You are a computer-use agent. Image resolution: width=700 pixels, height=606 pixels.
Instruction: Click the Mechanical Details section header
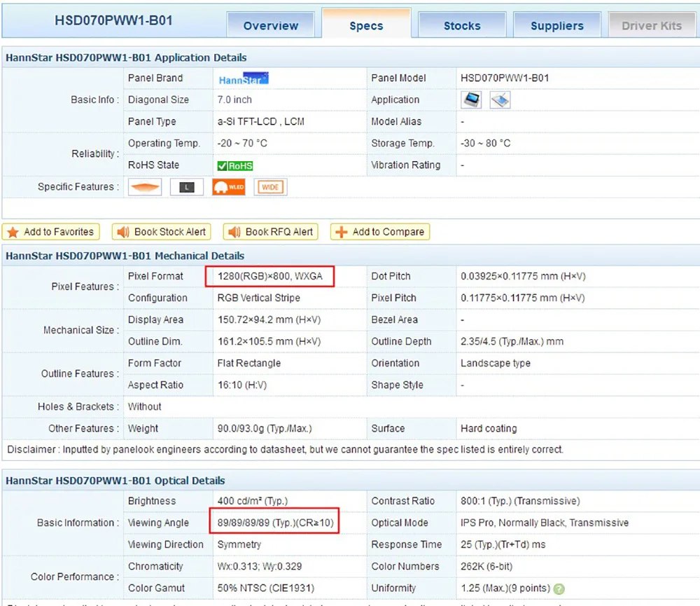[125, 256]
